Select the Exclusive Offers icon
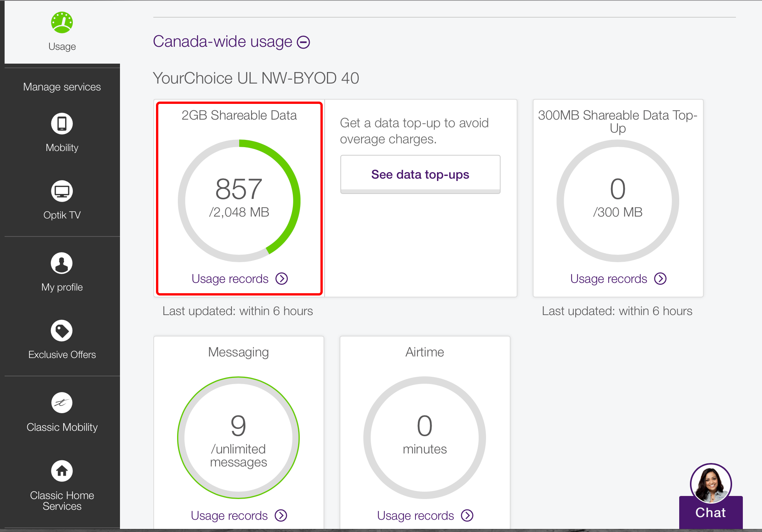This screenshot has width=762, height=532. tap(62, 331)
